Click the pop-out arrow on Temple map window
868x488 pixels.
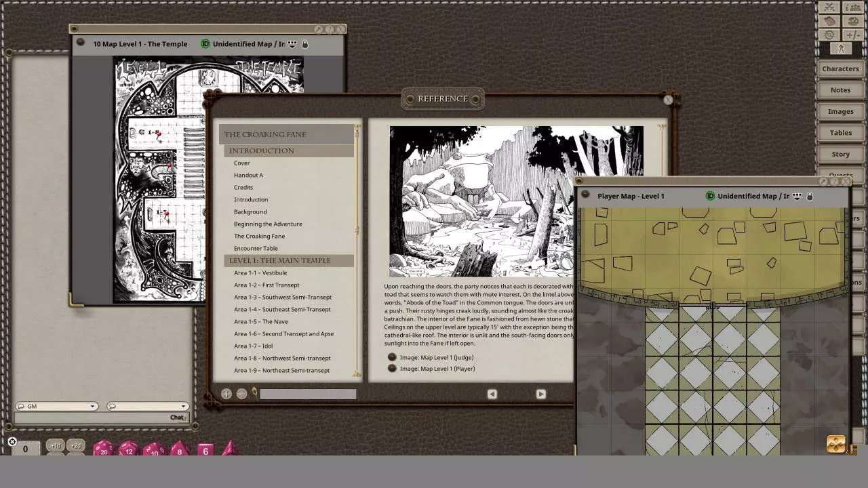[x=319, y=30]
